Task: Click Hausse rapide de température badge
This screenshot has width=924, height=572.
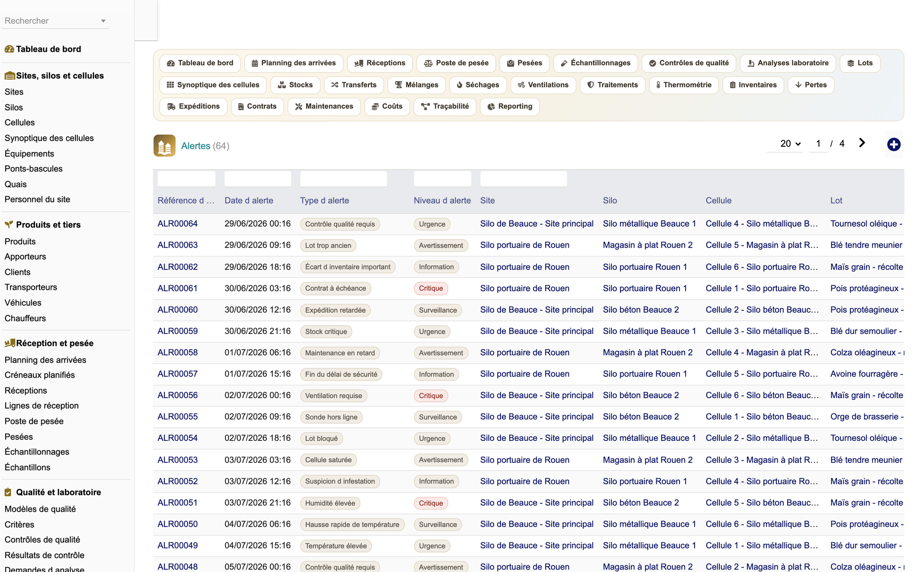Action: (352, 524)
